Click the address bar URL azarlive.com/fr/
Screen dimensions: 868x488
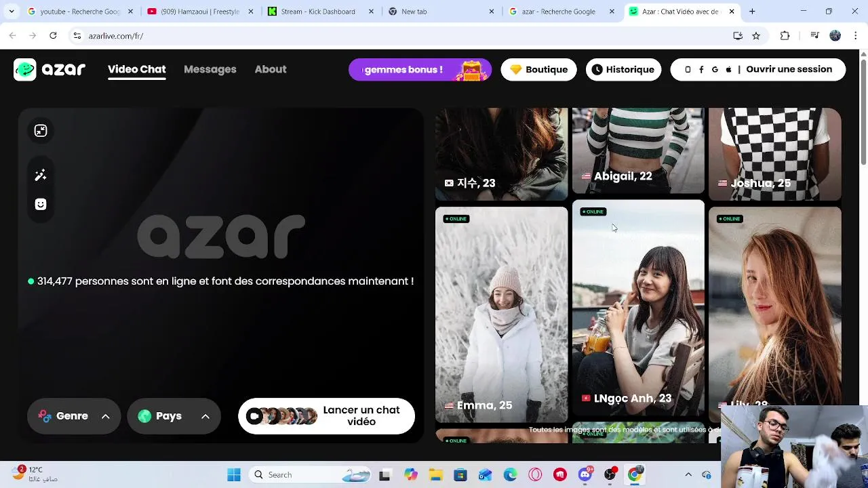[116, 36]
